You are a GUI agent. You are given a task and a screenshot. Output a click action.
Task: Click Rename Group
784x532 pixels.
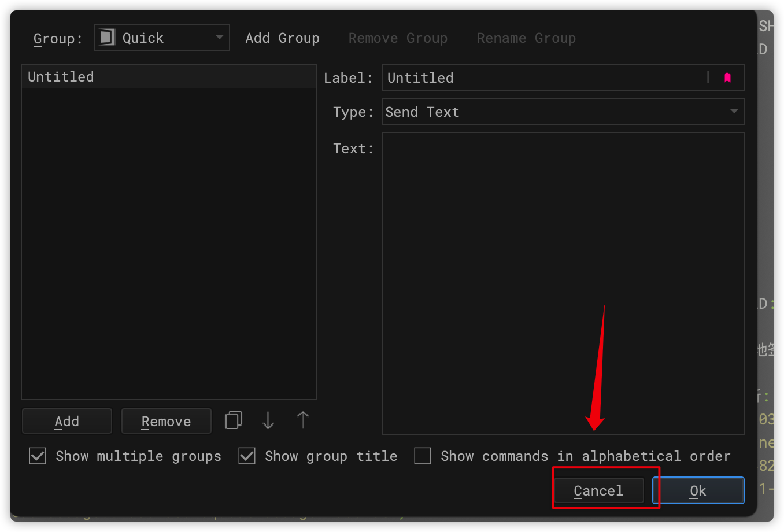pyautogui.click(x=526, y=38)
